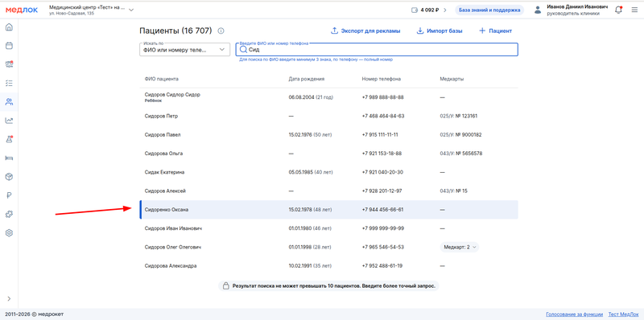Click the info icon beside Пациенты title
The image size is (644, 320).
click(x=221, y=31)
